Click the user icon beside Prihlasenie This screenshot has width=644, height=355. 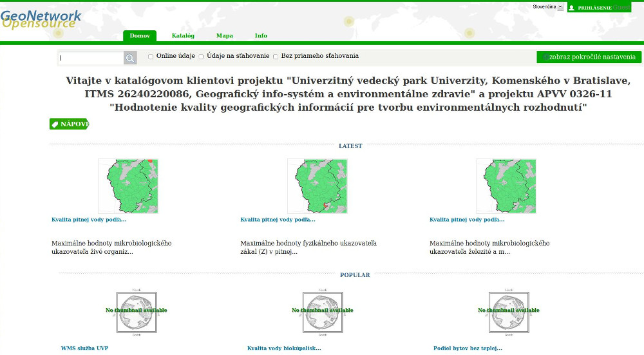[571, 8]
